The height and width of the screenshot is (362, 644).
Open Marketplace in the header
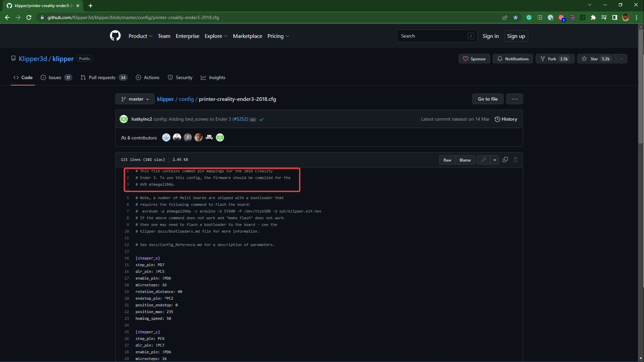[247, 36]
